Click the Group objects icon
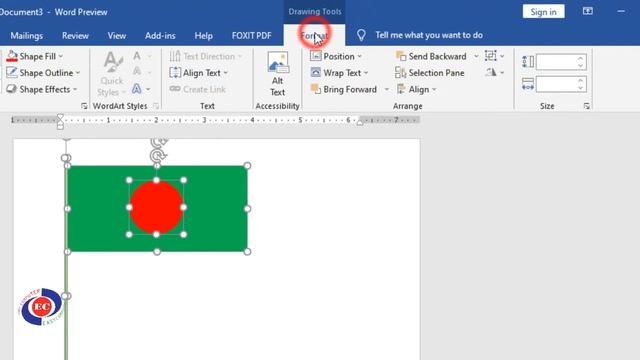This screenshot has height=360, width=640. [x=491, y=56]
